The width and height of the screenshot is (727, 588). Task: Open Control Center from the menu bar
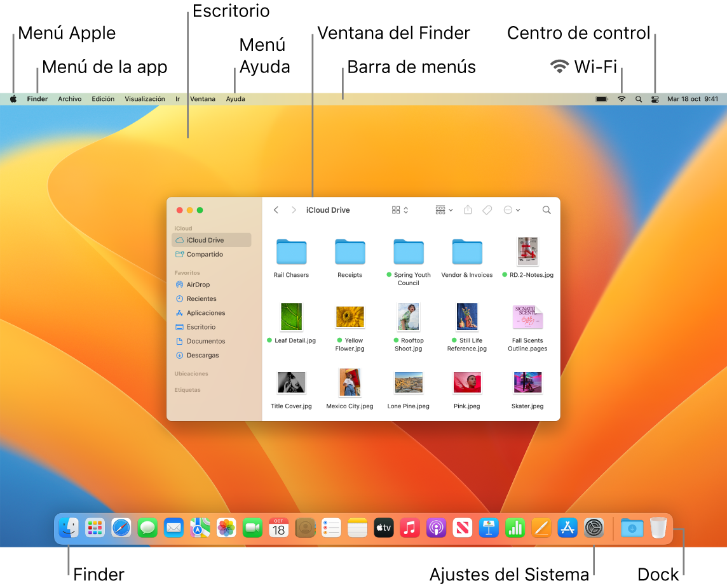(x=655, y=98)
